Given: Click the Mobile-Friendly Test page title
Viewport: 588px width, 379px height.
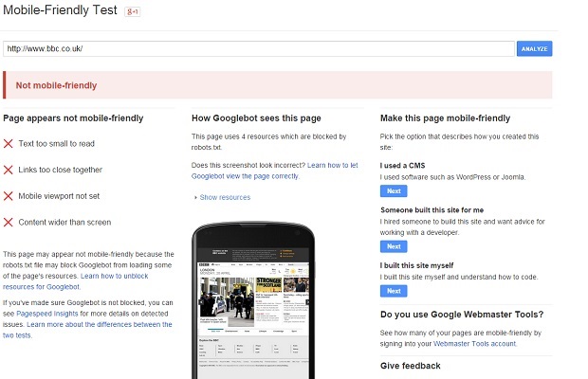Looking at the screenshot, I should 60,10.
